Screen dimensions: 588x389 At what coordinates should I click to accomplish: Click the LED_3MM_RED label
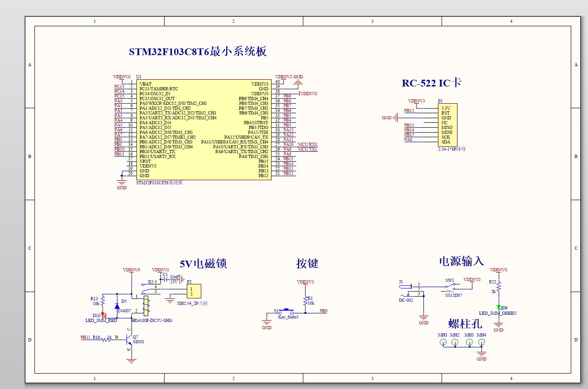101,320
